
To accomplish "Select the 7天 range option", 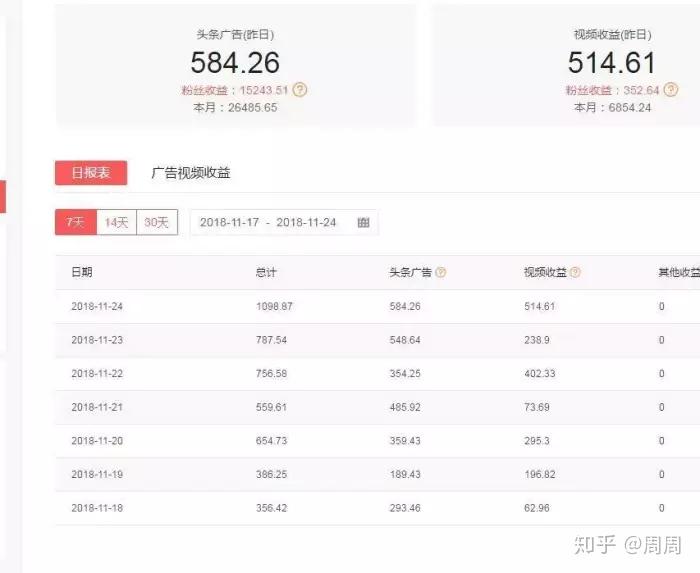I will [x=76, y=222].
